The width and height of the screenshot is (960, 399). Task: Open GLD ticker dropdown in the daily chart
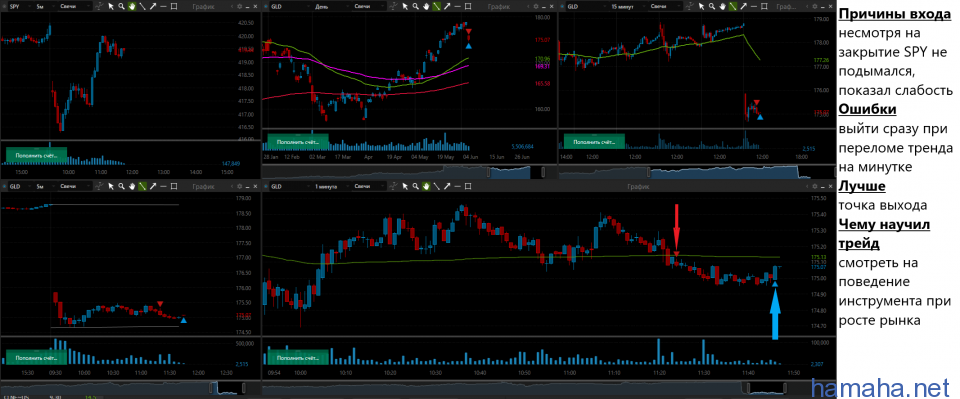(290, 6)
